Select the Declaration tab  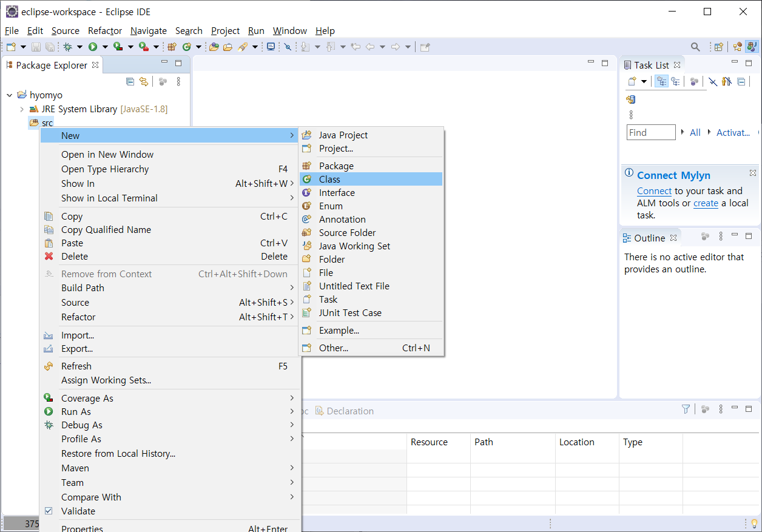[x=345, y=411]
